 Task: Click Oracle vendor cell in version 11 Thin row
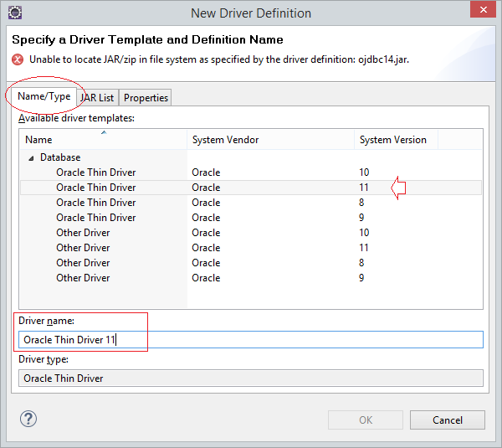pos(206,188)
